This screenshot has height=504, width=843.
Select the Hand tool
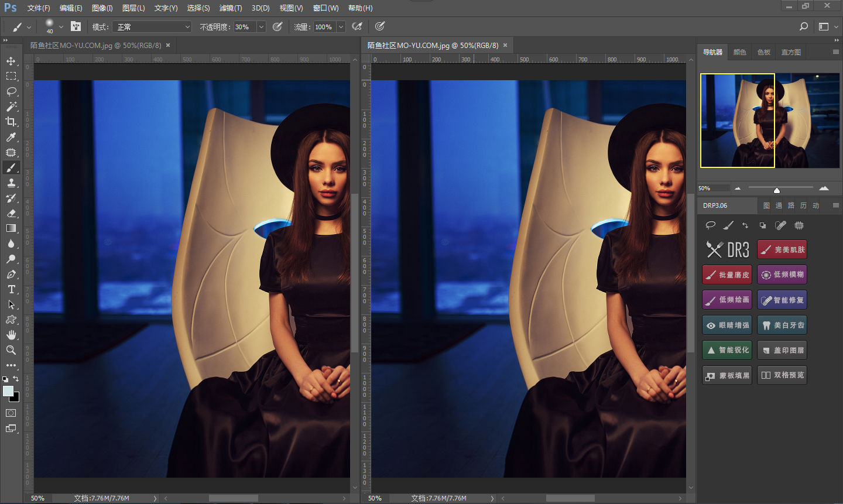11,335
